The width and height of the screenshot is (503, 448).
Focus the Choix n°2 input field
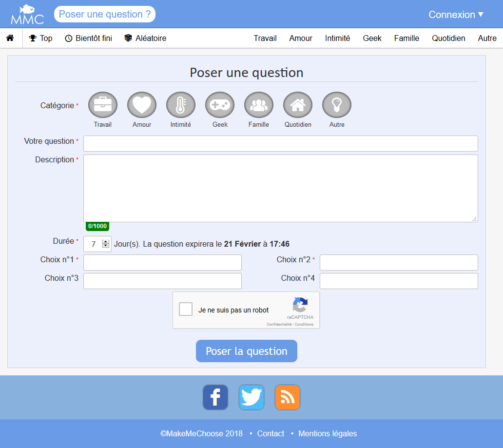[399, 262]
